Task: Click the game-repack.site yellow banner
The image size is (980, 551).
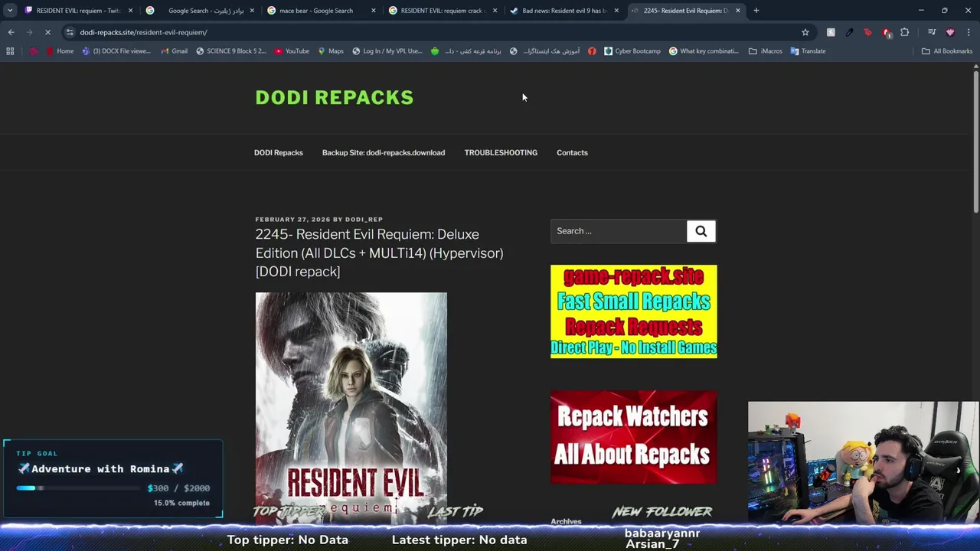Action: [x=634, y=311]
